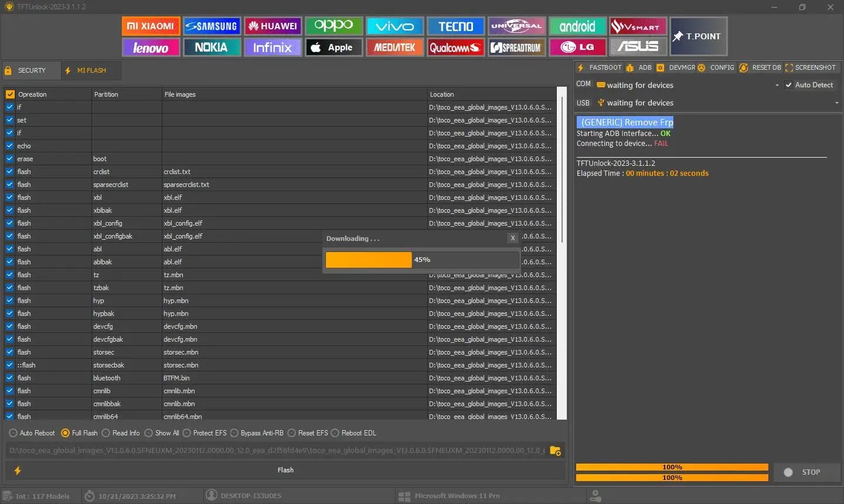
Task: Click the upper 100% progress bar
Action: (x=672, y=467)
